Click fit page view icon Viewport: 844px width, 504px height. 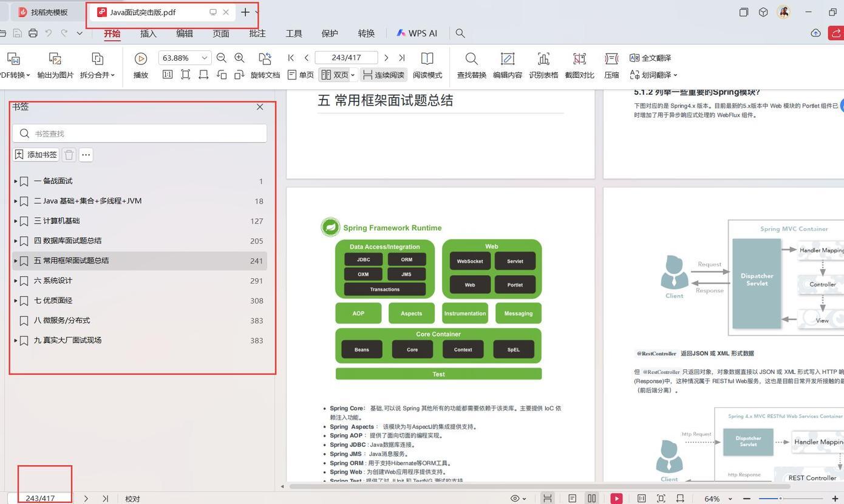[186, 75]
